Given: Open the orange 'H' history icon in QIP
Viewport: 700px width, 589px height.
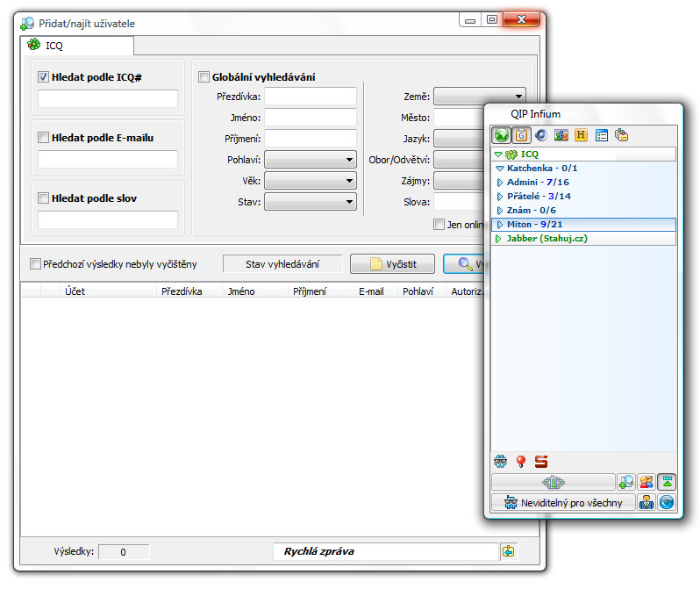Looking at the screenshot, I should (x=581, y=135).
